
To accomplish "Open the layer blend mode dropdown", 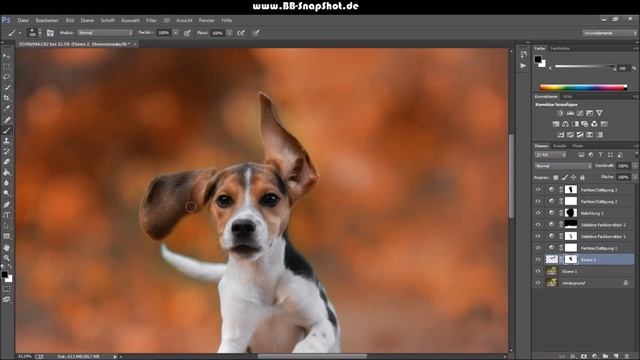I will (x=563, y=166).
